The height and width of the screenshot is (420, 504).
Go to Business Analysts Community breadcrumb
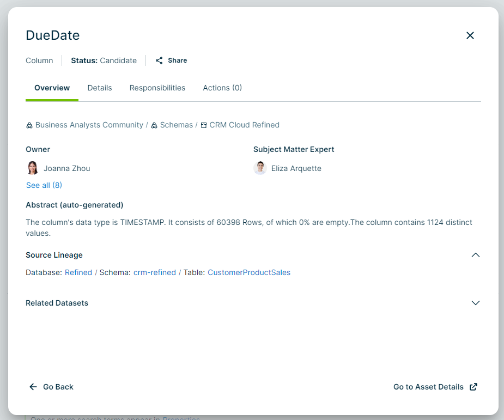[89, 125]
